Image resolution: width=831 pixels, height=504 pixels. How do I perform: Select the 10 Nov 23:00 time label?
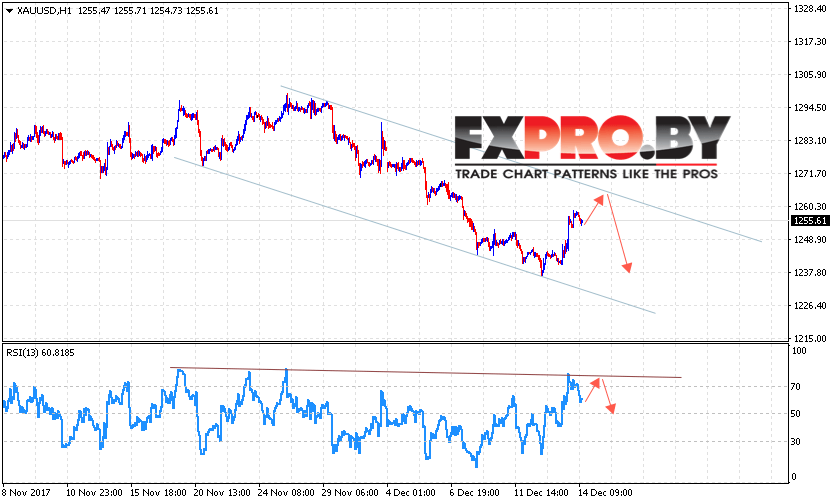click(95, 493)
